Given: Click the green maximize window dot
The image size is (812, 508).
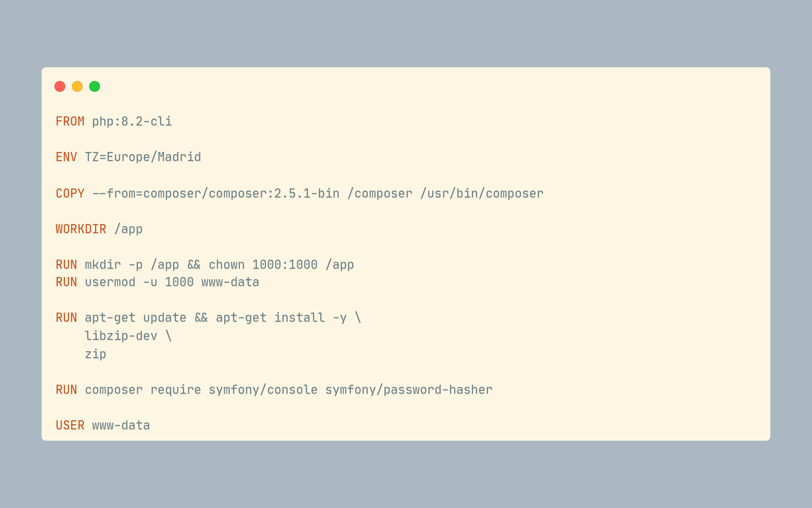Looking at the screenshot, I should (x=95, y=86).
